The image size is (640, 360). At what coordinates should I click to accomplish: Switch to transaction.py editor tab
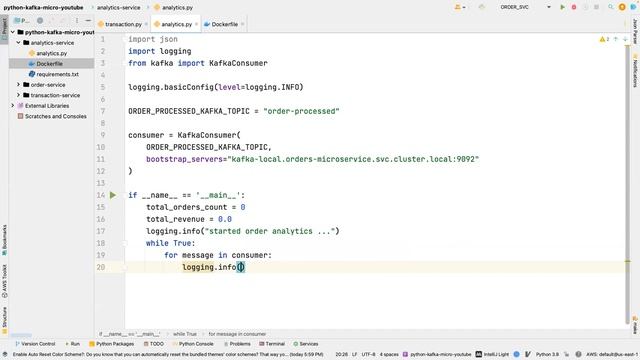point(123,24)
